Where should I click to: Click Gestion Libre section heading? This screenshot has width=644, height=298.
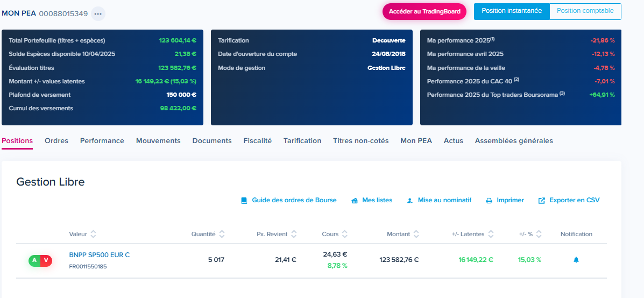[x=51, y=182]
